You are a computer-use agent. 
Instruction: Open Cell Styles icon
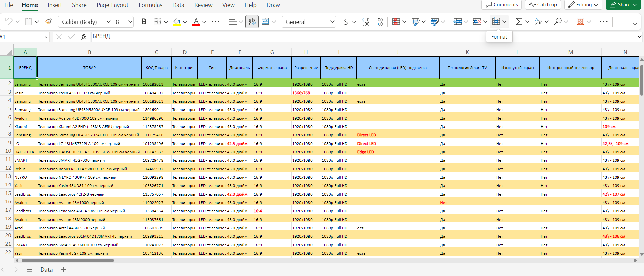[x=435, y=22]
